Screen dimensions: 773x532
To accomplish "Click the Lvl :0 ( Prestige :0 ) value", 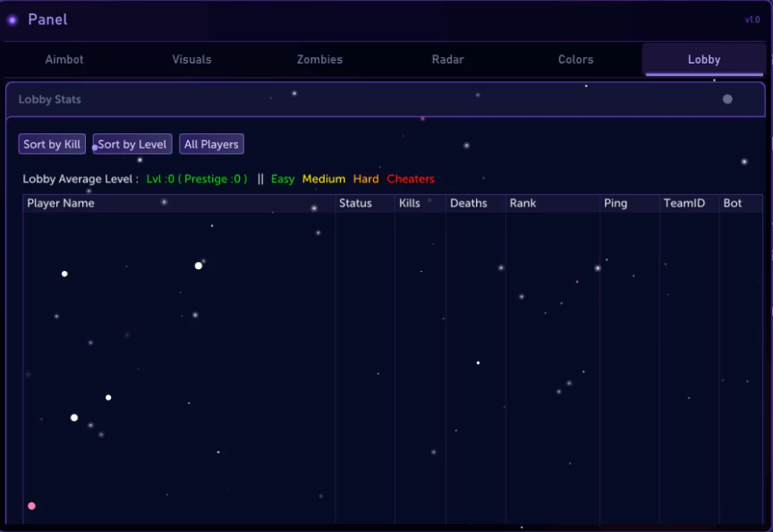I will pyautogui.click(x=197, y=179).
